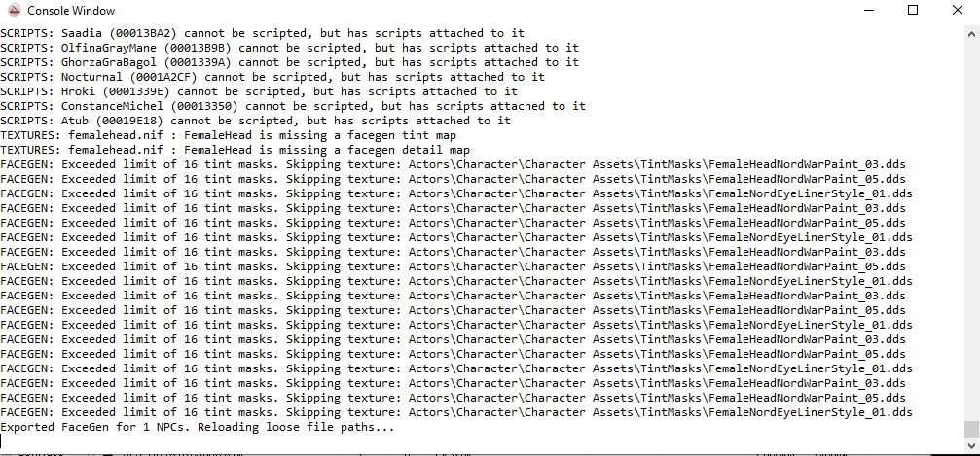Click the Console Window title text

(x=71, y=11)
